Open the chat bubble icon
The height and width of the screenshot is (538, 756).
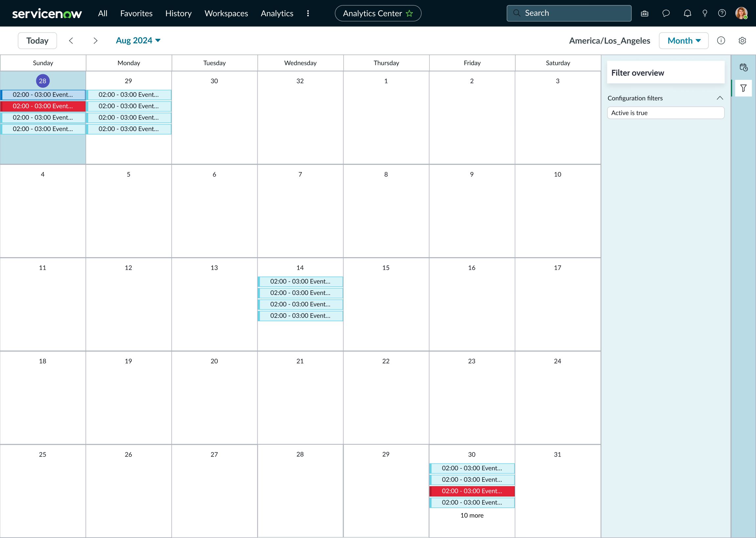pyautogui.click(x=666, y=13)
